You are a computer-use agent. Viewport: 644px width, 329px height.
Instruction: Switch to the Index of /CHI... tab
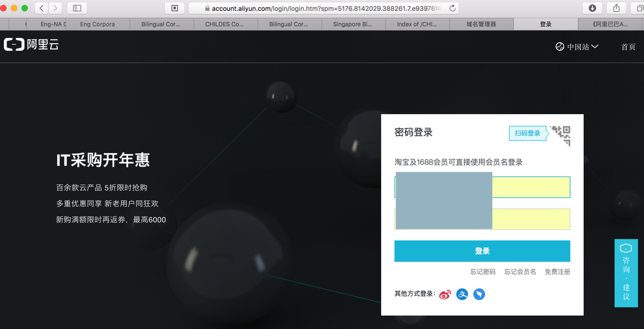tap(417, 24)
